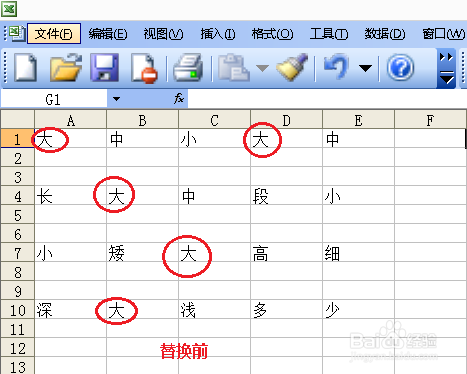Open the 格式(O) menu
This screenshot has height=374, width=467.
(x=272, y=34)
